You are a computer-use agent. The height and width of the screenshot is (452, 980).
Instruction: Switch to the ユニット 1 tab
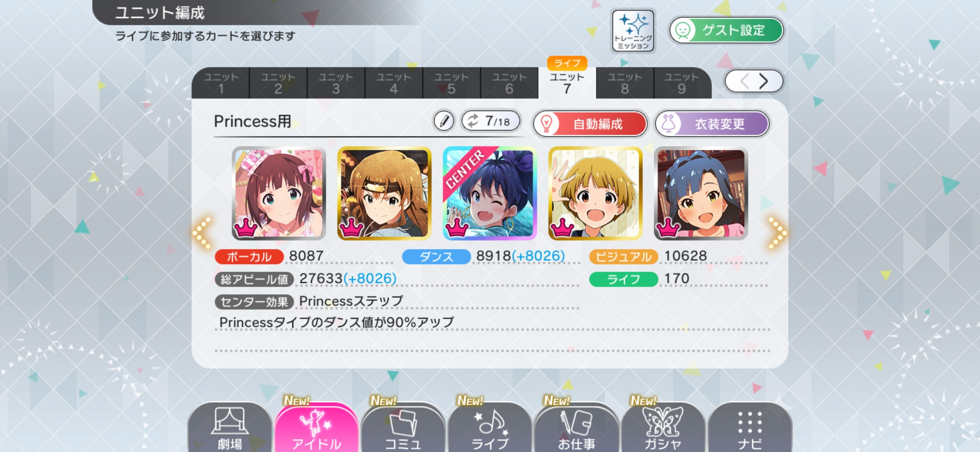[x=221, y=83]
